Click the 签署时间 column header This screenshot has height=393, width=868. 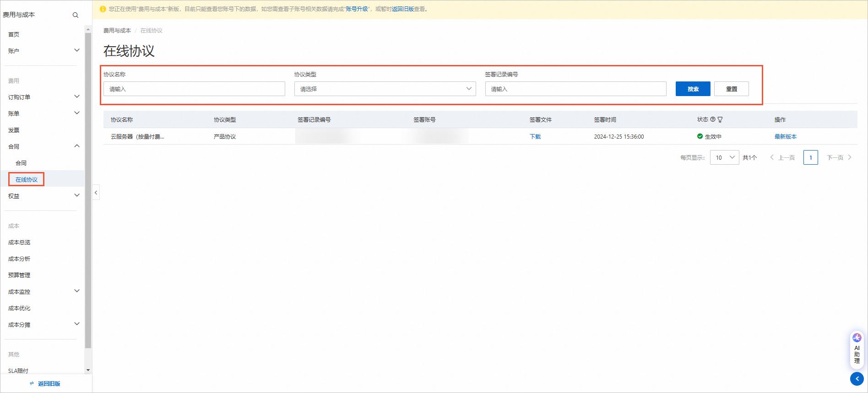pyautogui.click(x=605, y=120)
